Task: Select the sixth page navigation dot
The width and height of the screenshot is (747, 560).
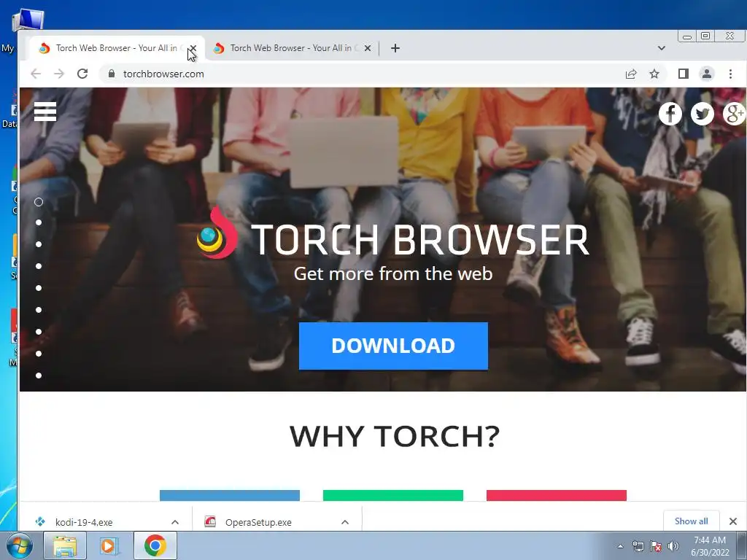Action: click(x=39, y=310)
